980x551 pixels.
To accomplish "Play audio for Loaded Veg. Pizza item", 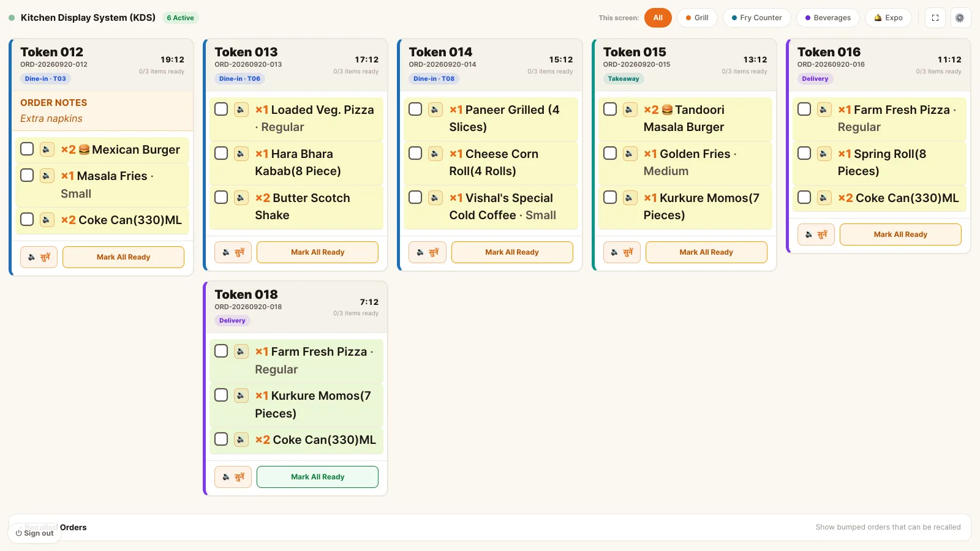I will tap(241, 110).
